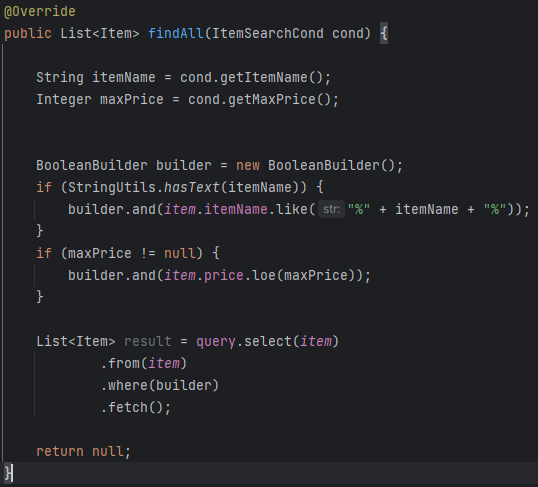Click the closing brace at the caret line
538x487 pixels.
8,473
